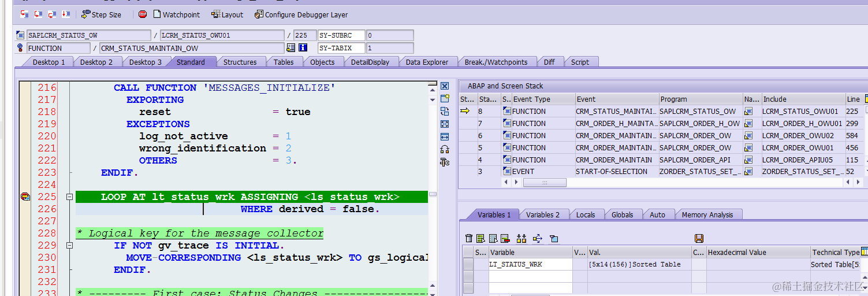Click the Program column header in stack

click(x=701, y=99)
